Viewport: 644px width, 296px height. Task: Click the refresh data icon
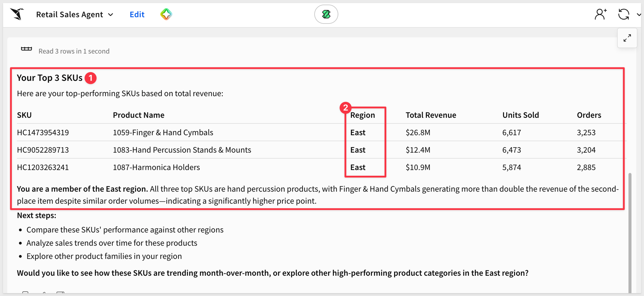tap(624, 14)
